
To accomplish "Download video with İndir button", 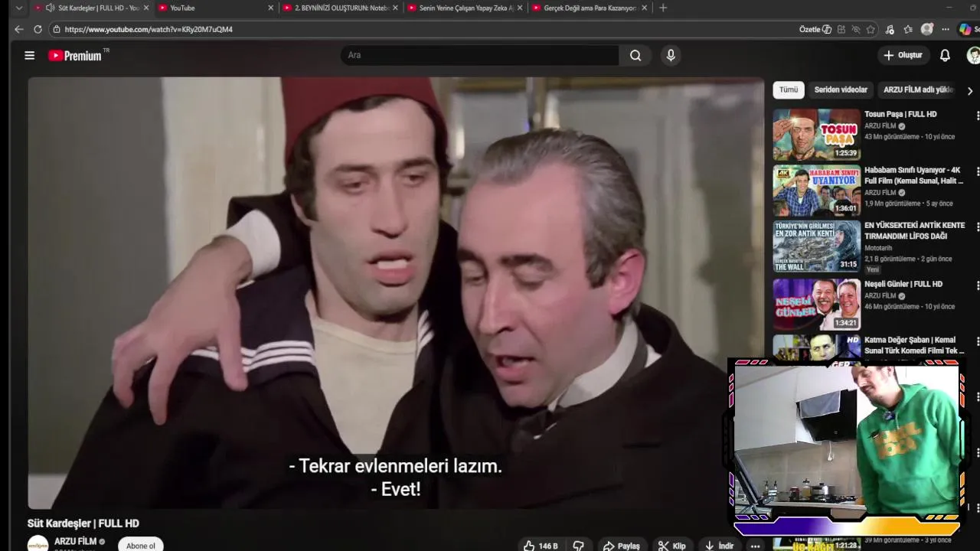I will pyautogui.click(x=719, y=546).
